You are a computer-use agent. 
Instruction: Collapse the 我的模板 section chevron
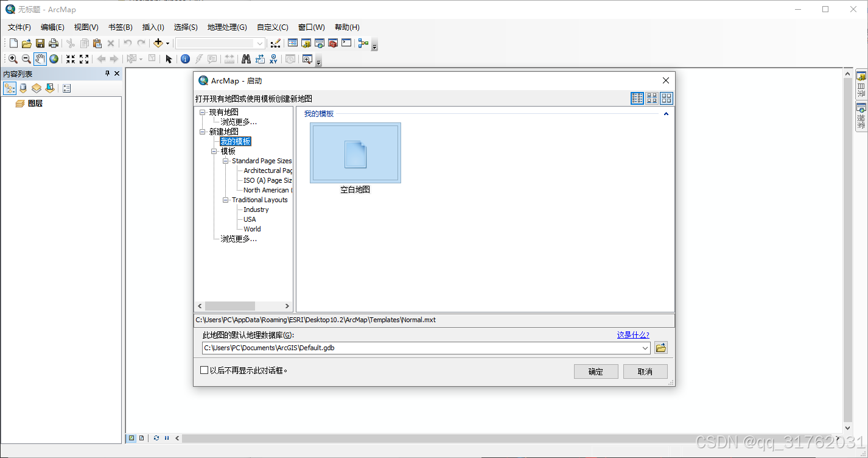pyautogui.click(x=666, y=114)
